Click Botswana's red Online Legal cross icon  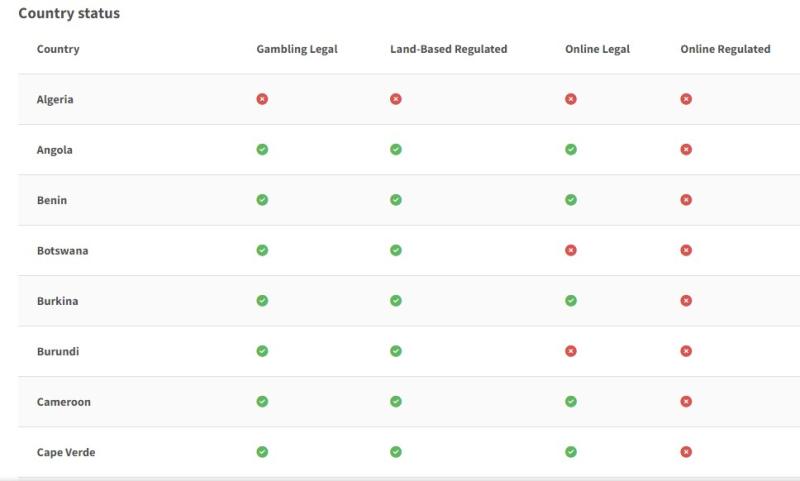(x=571, y=250)
